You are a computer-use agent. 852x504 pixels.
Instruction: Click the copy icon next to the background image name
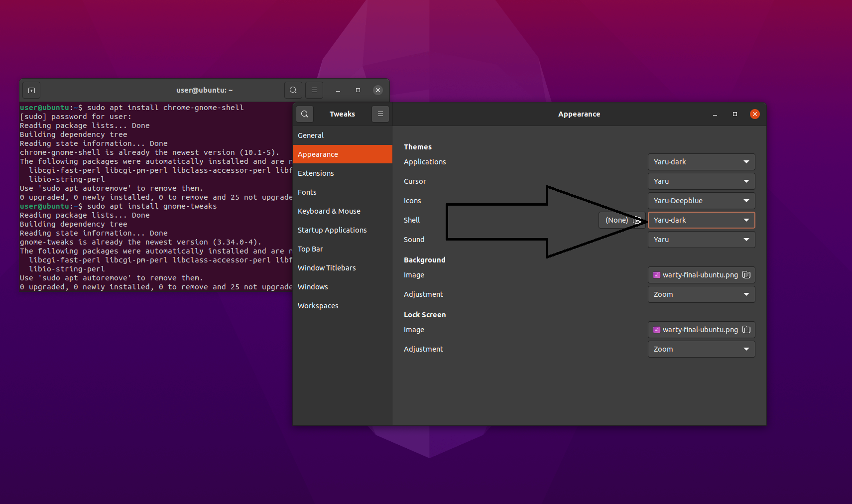(x=746, y=274)
